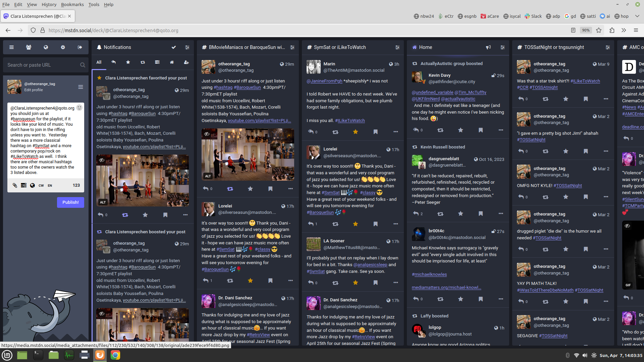
Task: Open the emoji picker in compose box
Action: 79,108
